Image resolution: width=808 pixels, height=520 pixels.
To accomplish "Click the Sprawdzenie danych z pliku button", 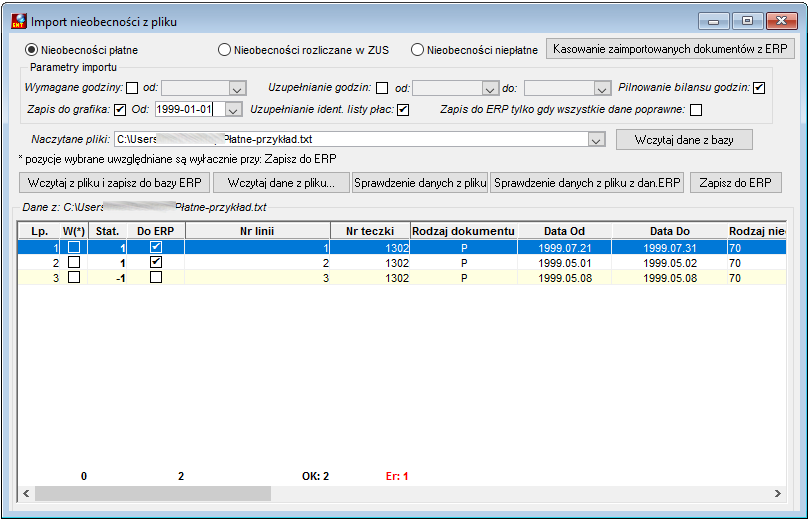I will 420,182.
